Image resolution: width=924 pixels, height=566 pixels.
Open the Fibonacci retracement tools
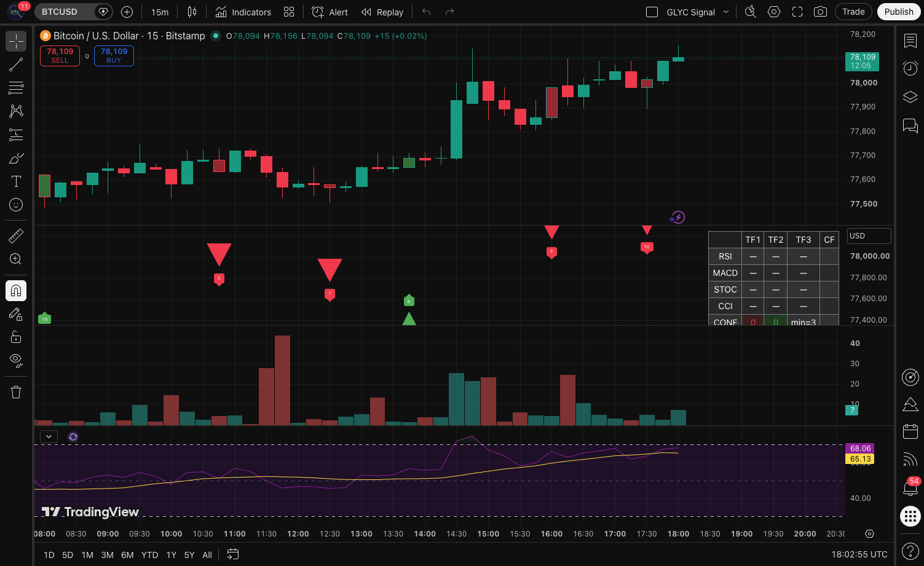pos(16,88)
